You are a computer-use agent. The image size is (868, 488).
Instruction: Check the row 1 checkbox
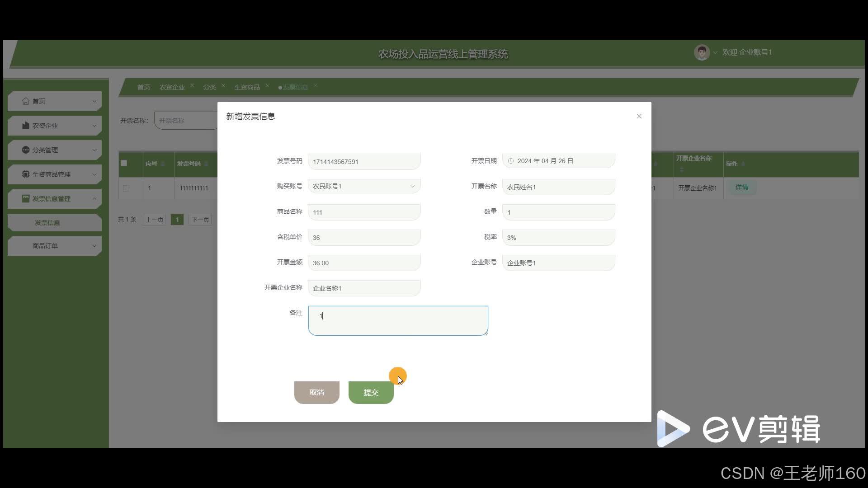point(126,188)
